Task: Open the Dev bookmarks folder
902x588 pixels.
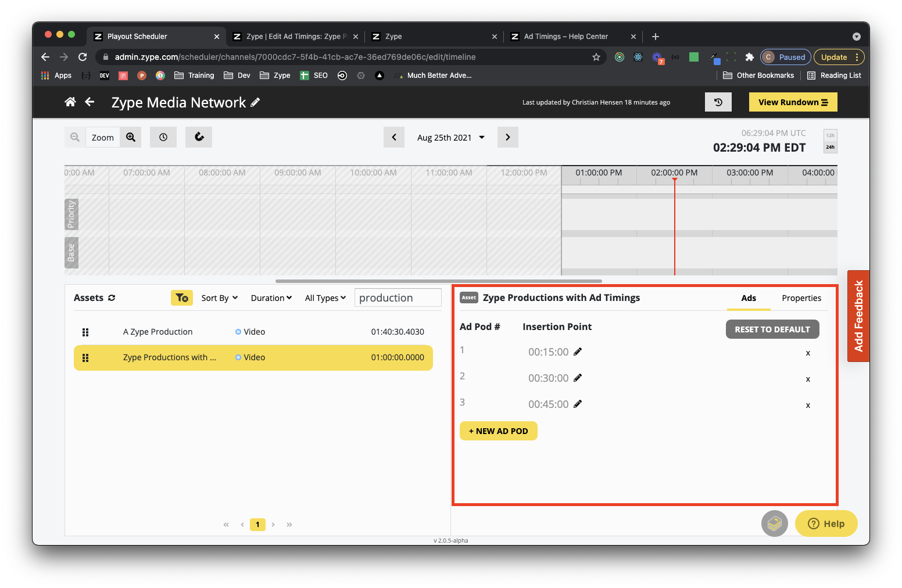Action: pyautogui.click(x=237, y=76)
